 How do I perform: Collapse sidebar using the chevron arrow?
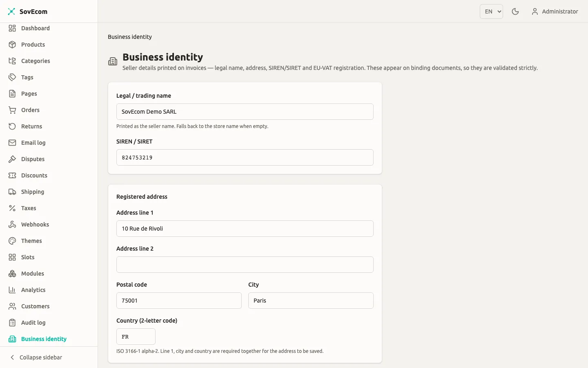[12, 357]
